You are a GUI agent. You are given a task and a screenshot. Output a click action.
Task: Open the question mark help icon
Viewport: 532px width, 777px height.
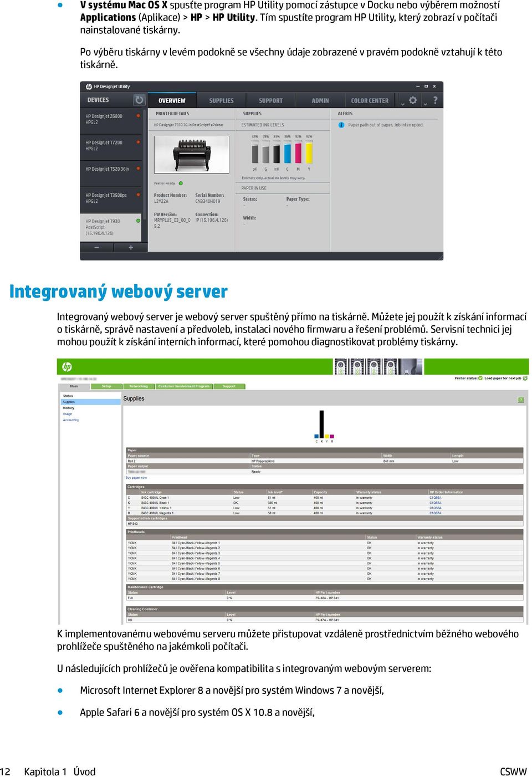pyautogui.click(x=435, y=100)
